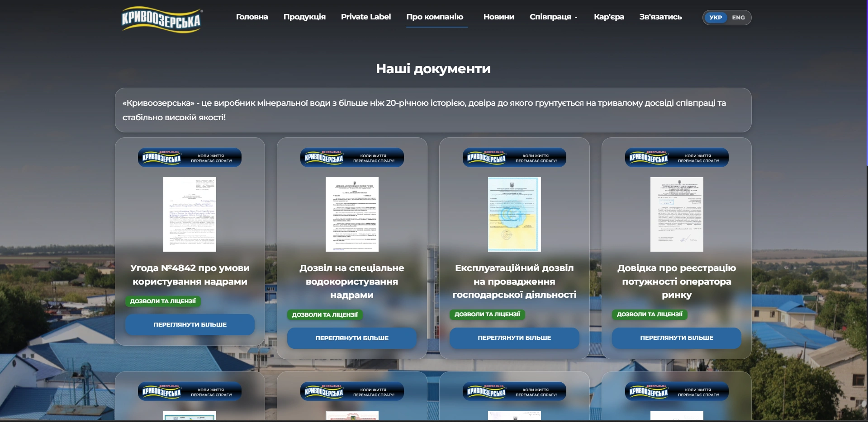Click Переглянути більше on the Угода №4842 card
The height and width of the screenshot is (422, 868).
tap(190, 324)
